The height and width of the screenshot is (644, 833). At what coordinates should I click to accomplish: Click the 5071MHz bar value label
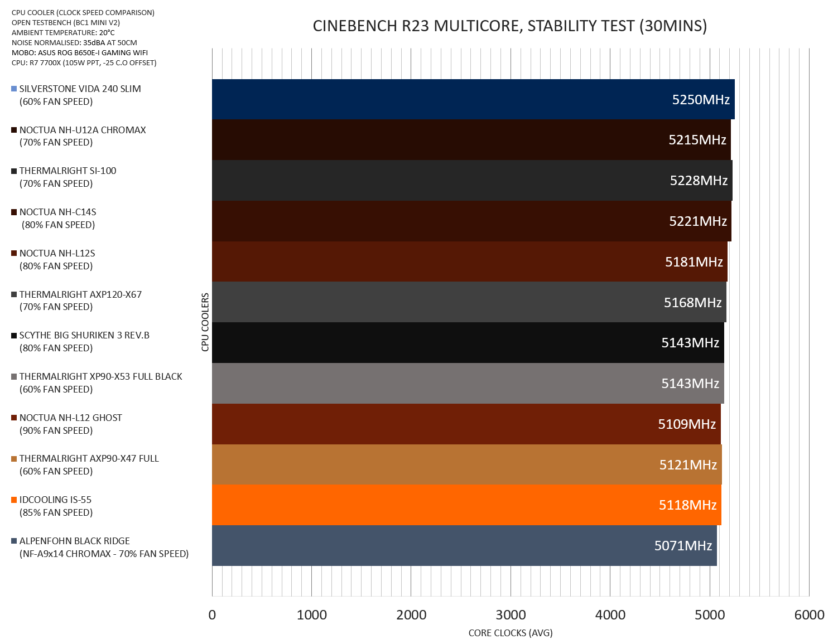pos(683,545)
